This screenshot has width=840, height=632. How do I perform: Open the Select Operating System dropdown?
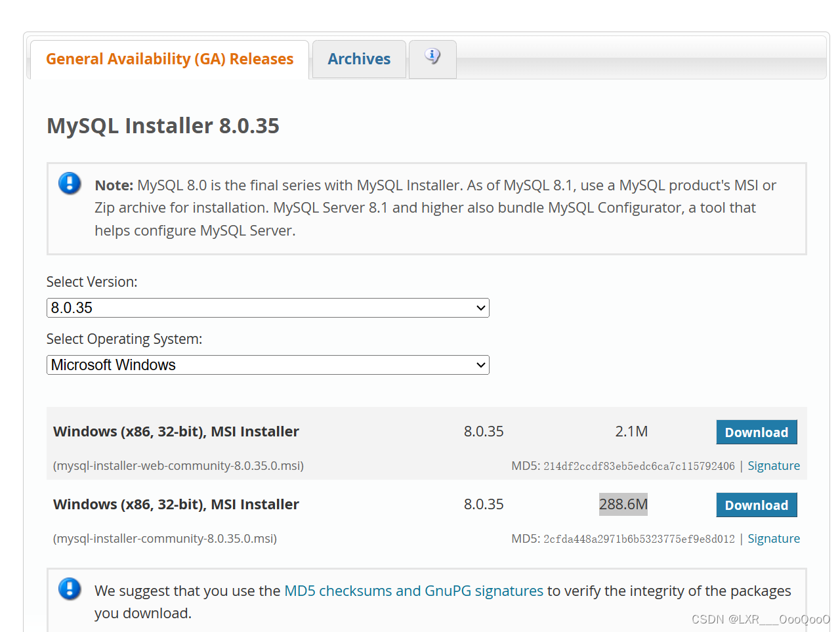pyautogui.click(x=268, y=365)
